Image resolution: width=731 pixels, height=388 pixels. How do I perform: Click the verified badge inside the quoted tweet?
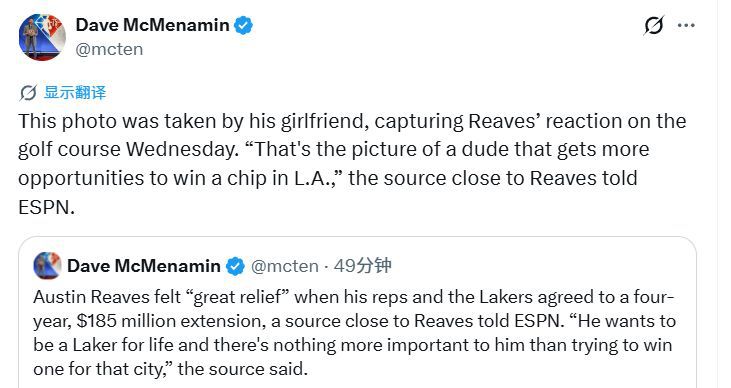pyautogui.click(x=235, y=266)
